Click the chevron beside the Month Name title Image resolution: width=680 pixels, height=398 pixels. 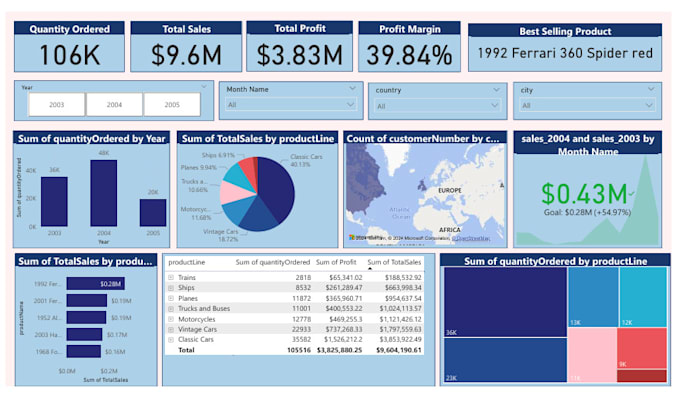[352, 88]
